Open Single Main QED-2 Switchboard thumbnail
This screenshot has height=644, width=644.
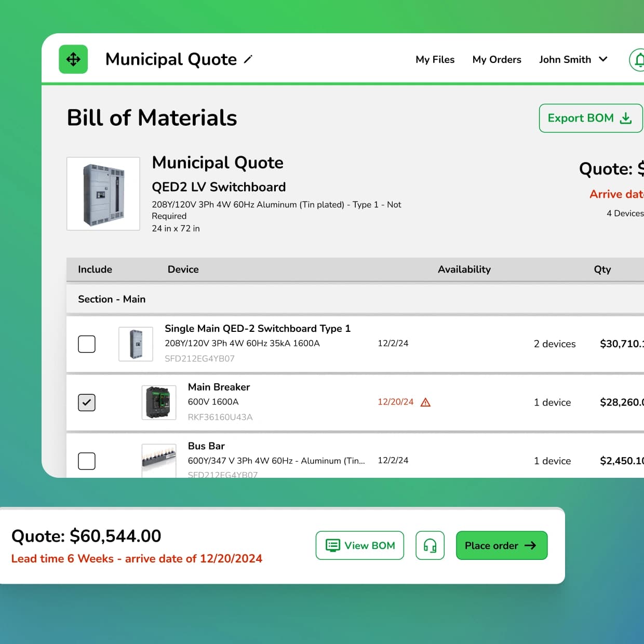click(x=136, y=344)
